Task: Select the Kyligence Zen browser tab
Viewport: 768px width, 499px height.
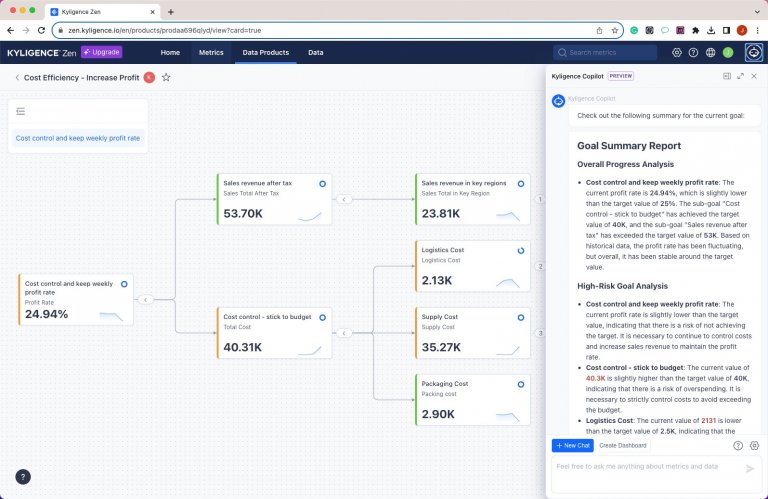Action: tap(102, 12)
